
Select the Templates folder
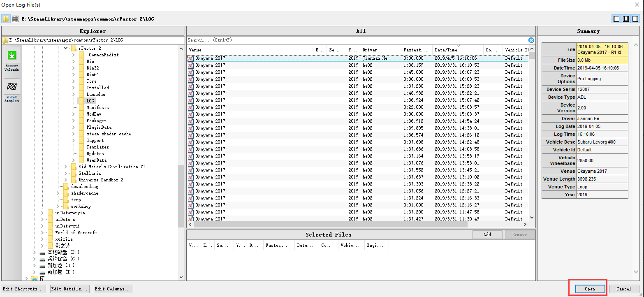(x=97, y=147)
